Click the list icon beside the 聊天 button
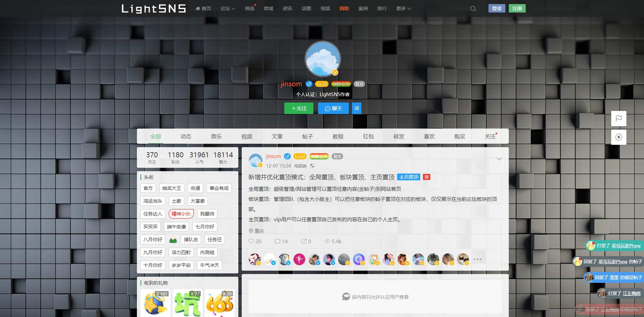The image size is (644, 317). (x=357, y=108)
